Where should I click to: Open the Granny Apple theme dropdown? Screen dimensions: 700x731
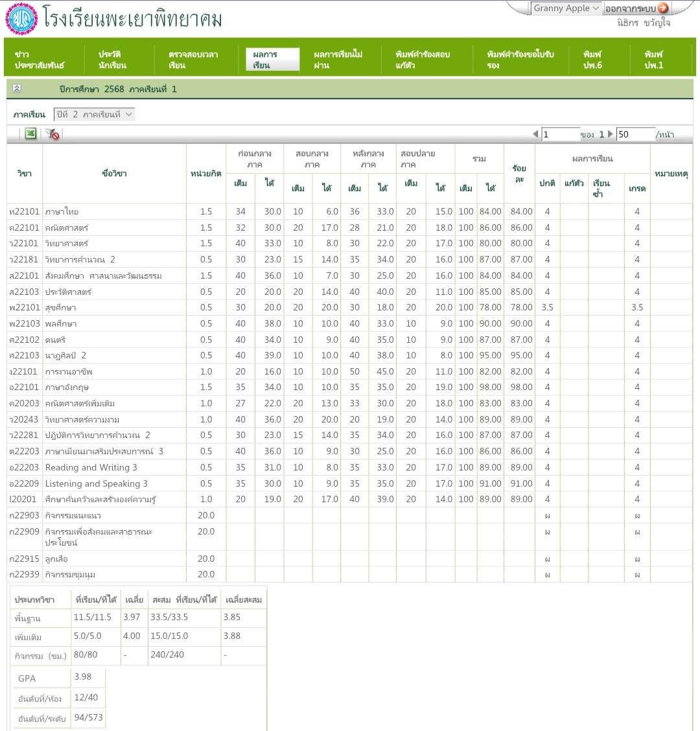(x=566, y=8)
